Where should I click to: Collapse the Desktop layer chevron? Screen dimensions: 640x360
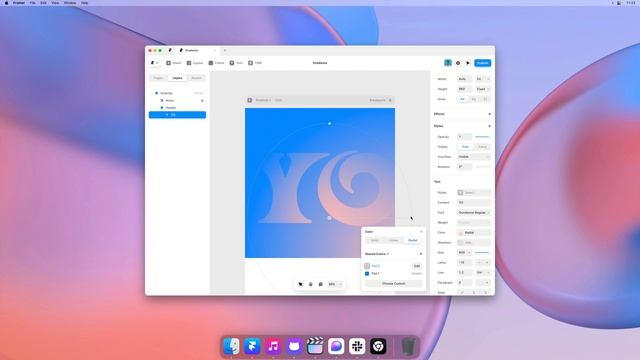152,93
